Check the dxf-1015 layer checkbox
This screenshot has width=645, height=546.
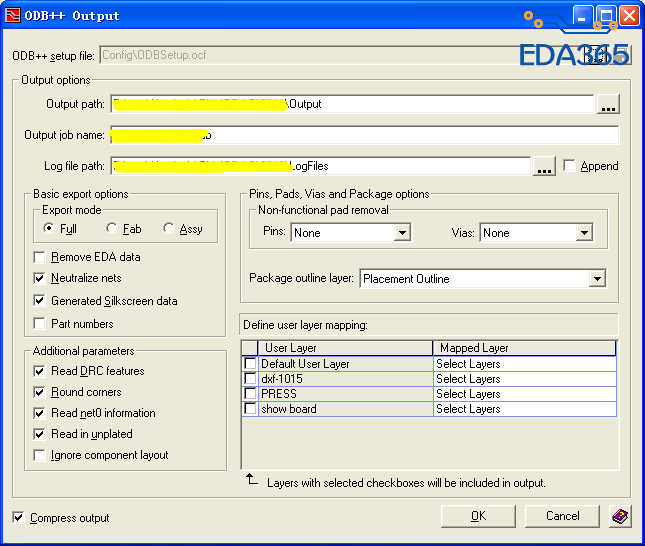(250, 378)
